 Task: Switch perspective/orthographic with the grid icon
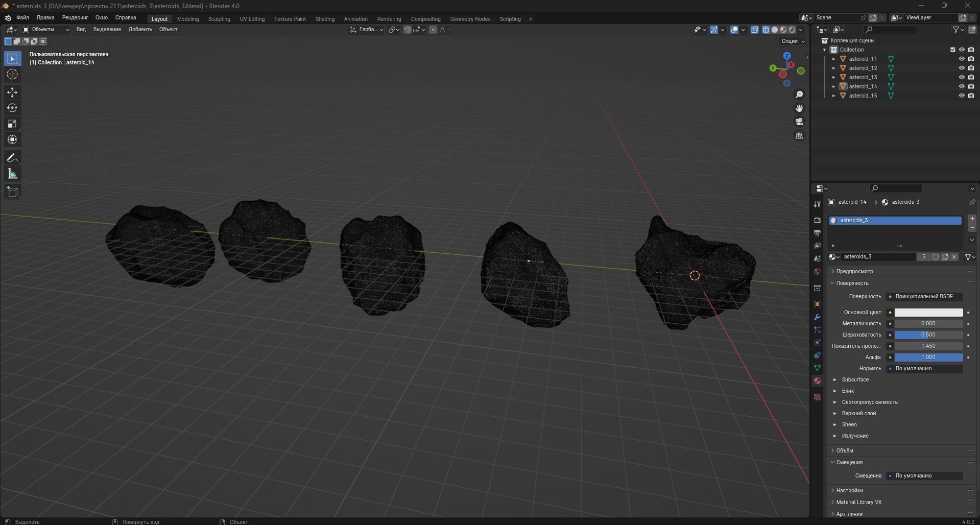(799, 135)
